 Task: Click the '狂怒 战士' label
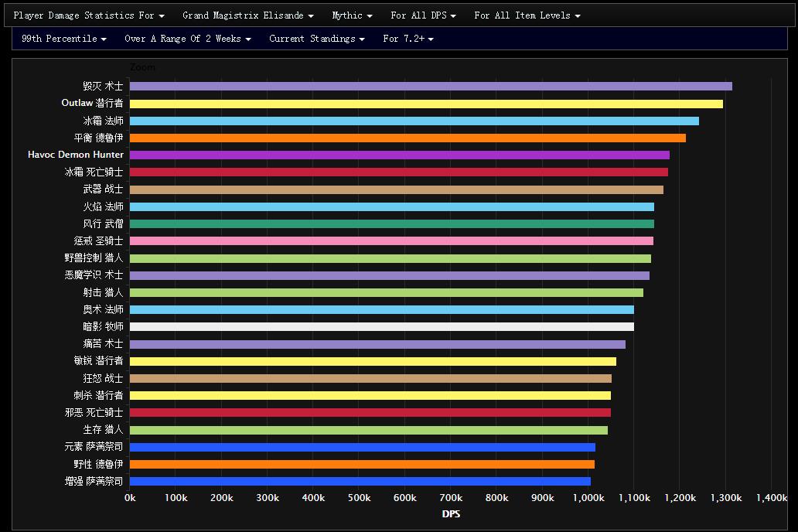pyautogui.click(x=104, y=378)
